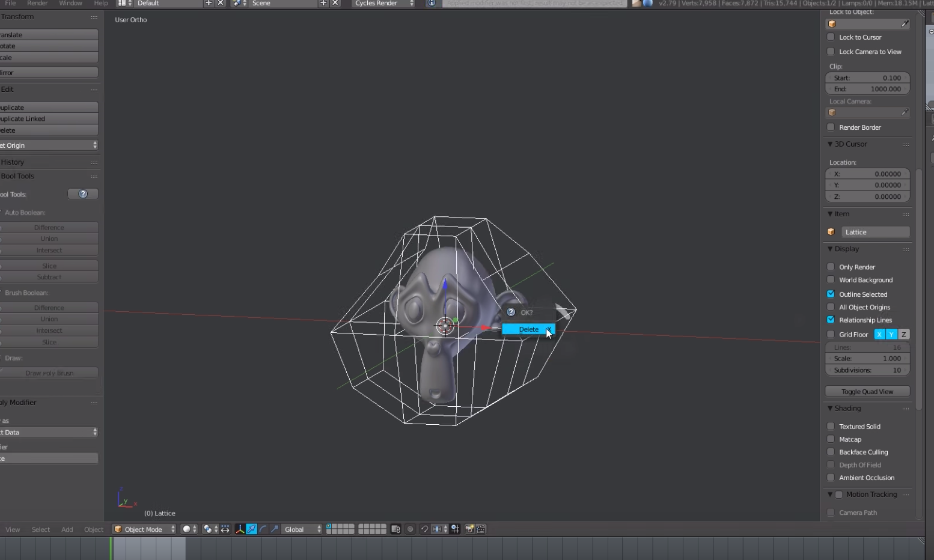Open the Help menu
Image resolution: width=934 pixels, height=560 pixels.
pos(101,4)
